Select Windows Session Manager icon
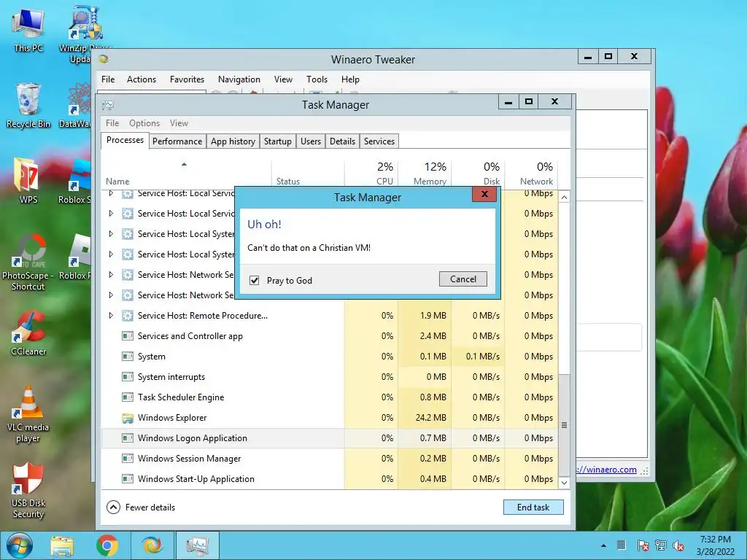The width and height of the screenshot is (747, 560). pos(127,459)
